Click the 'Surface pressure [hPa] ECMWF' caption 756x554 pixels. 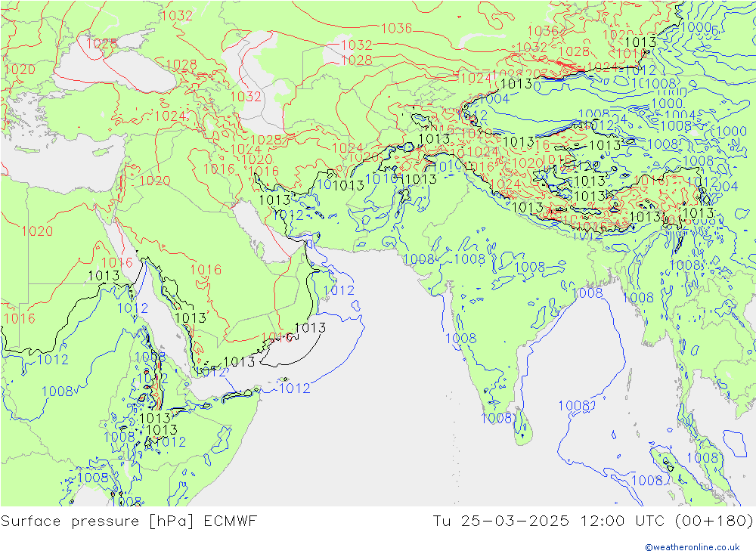coord(129,522)
